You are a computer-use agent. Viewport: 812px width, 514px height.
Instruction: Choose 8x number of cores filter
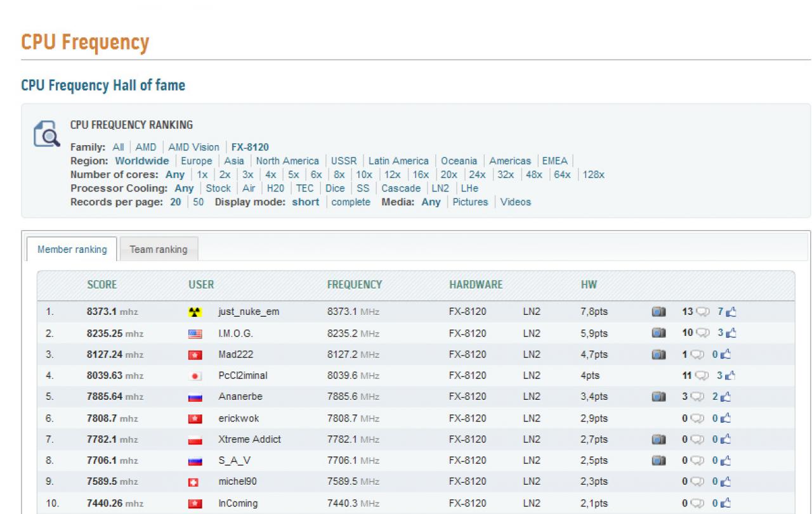pos(339,174)
